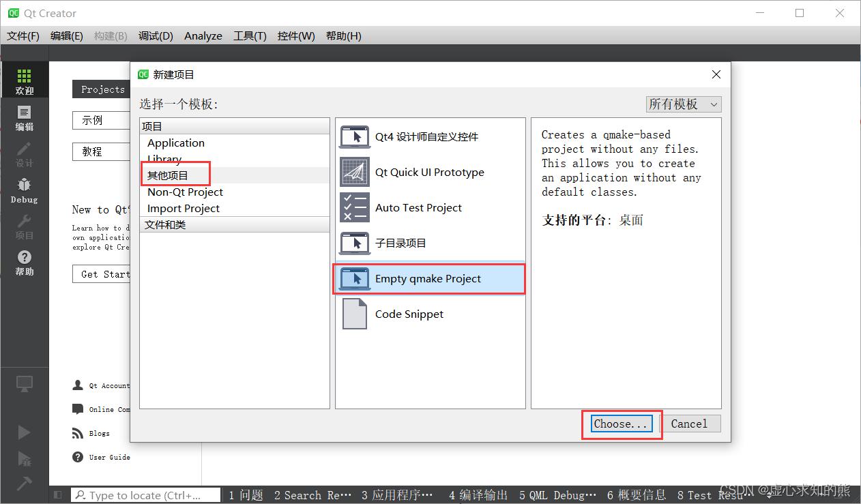
Task: Open the Analyze menu
Action: point(203,36)
